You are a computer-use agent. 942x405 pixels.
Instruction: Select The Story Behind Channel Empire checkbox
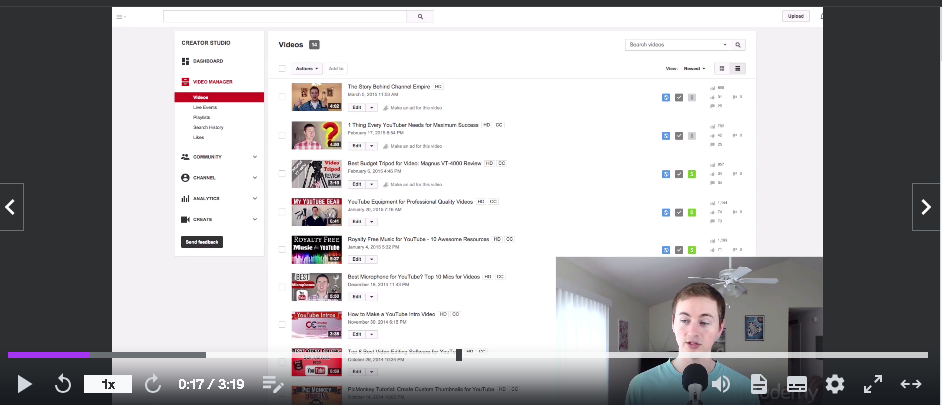(x=282, y=97)
